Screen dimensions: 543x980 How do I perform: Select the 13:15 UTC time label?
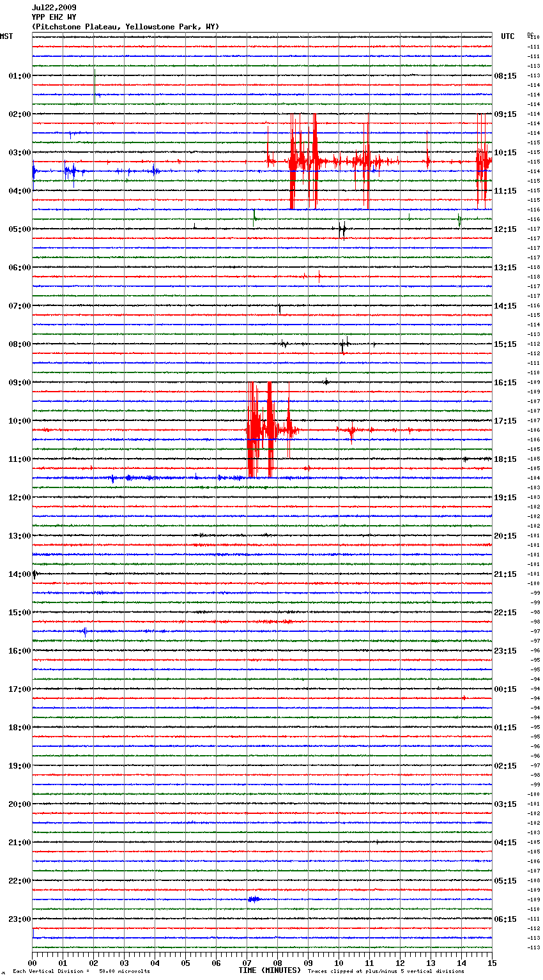click(505, 268)
